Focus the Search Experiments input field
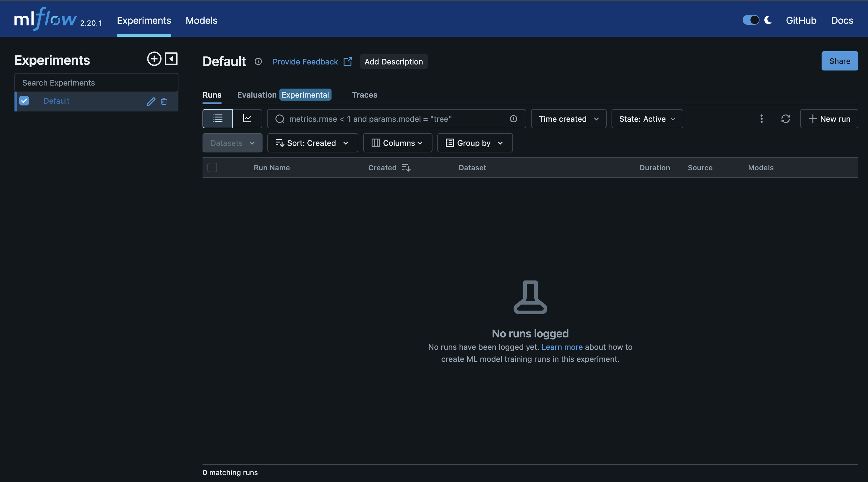This screenshot has height=482, width=868. 96,83
